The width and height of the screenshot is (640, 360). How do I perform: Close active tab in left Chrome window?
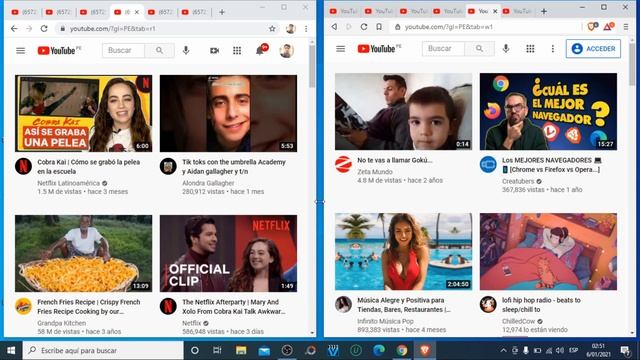click(x=137, y=12)
